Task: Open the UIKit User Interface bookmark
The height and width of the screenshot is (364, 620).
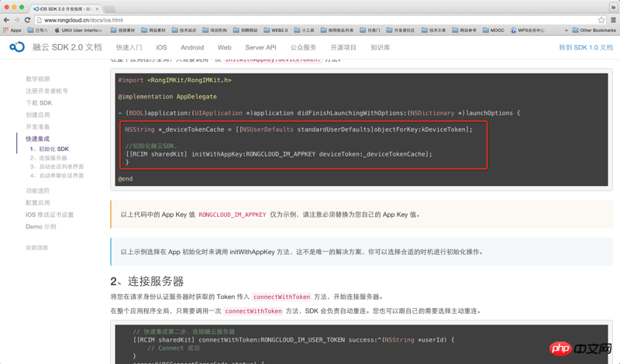Action: (78, 30)
